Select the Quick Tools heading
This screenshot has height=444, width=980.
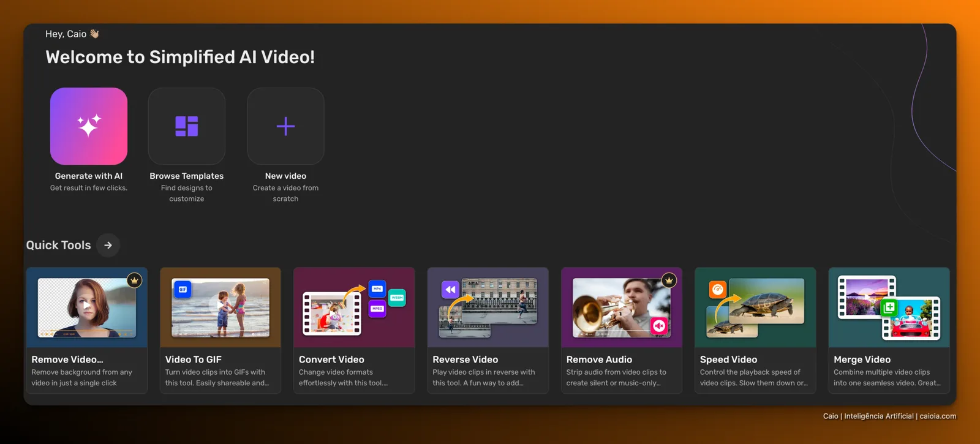(x=58, y=245)
